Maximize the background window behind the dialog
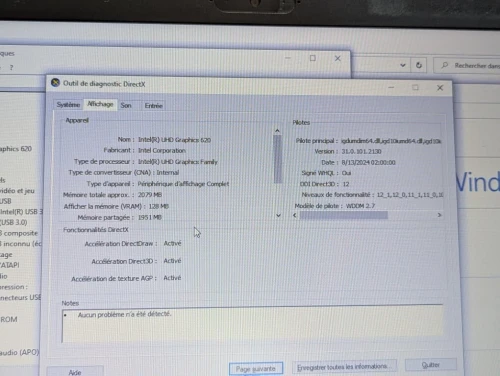The height and width of the screenshot is (376, 500). pos(313,58)
